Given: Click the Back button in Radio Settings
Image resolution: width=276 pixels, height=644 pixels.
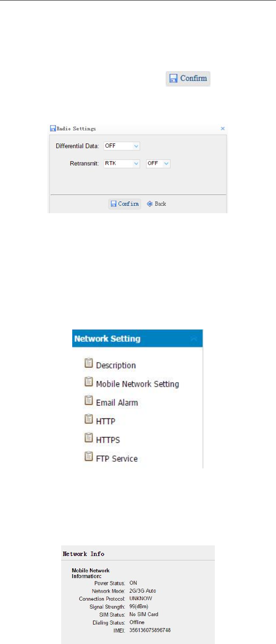Looking at the screenshot, I should point(156,204).
